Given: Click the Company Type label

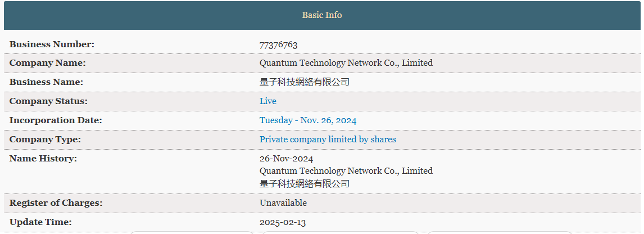Looking at the screenshot, I should tap(46, 139).
